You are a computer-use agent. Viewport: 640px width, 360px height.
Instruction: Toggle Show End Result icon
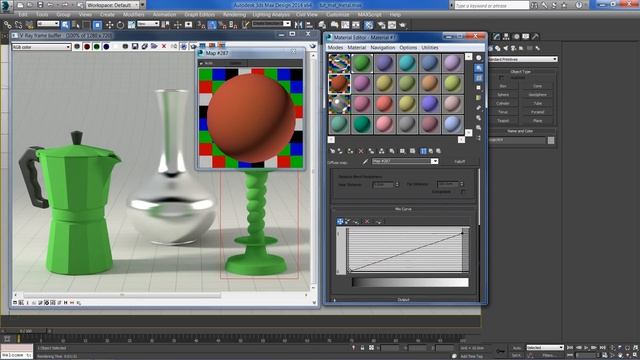(423, 151)
